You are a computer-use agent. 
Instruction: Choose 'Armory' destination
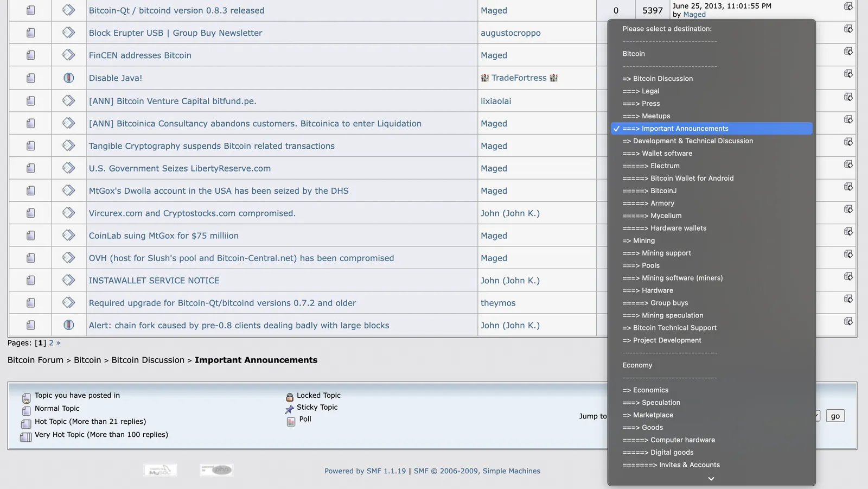point(711,204)
